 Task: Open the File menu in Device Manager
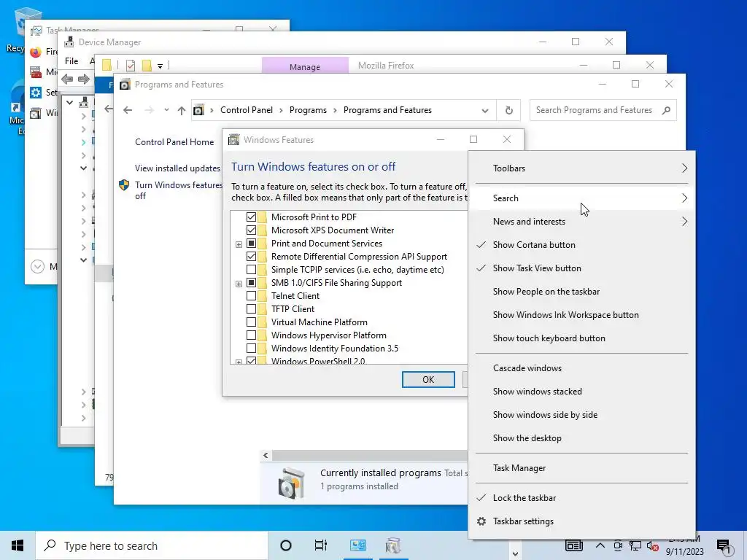(71, 61)
